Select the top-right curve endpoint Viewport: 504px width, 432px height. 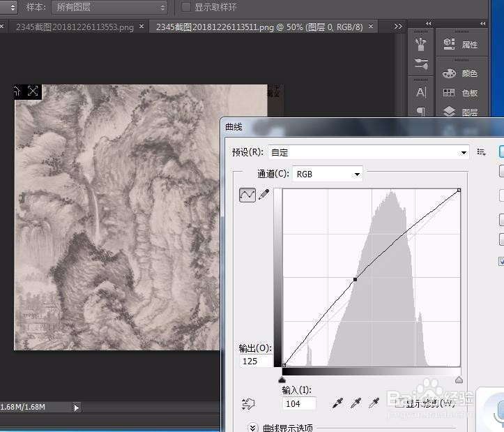point(459,191)
